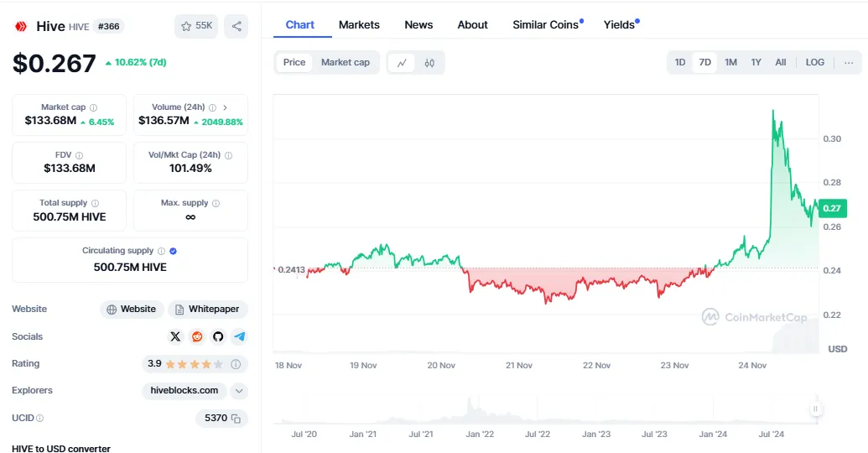Open the Rating info icon

pyautogui.click(x=236, y=364)
